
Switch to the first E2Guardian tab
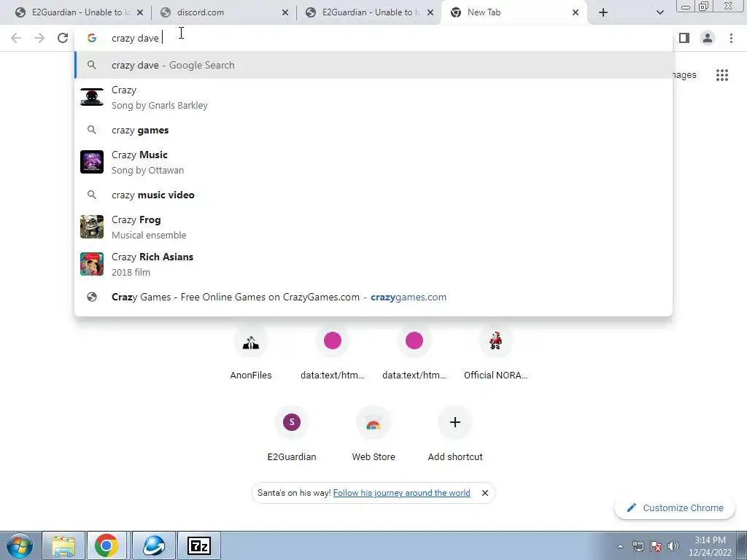point(79,12)
